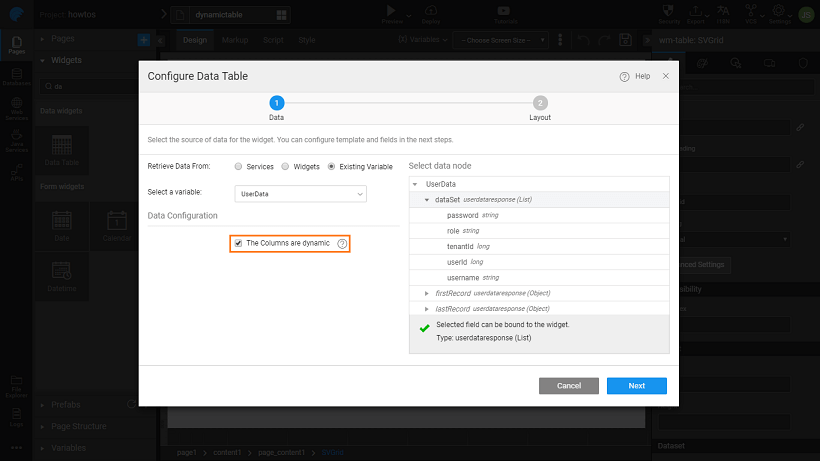This screenshot has height=461, width=820.
Task: Click the Preview icon in top toolbar
Action: 390,12
